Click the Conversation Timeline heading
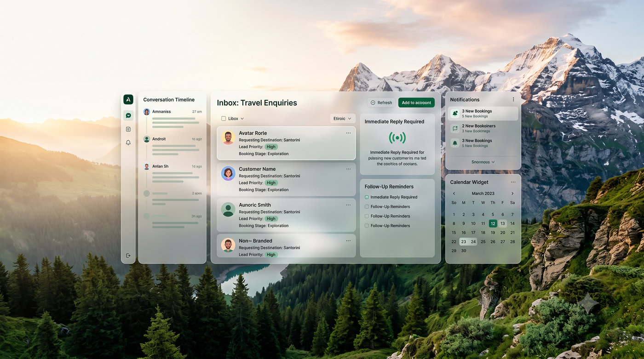The height and width of the screenshot is (359, 644). pos(169,99)
